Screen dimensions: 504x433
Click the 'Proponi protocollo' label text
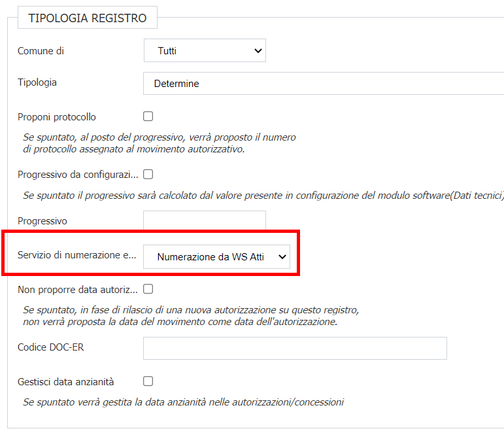(57, 117)
